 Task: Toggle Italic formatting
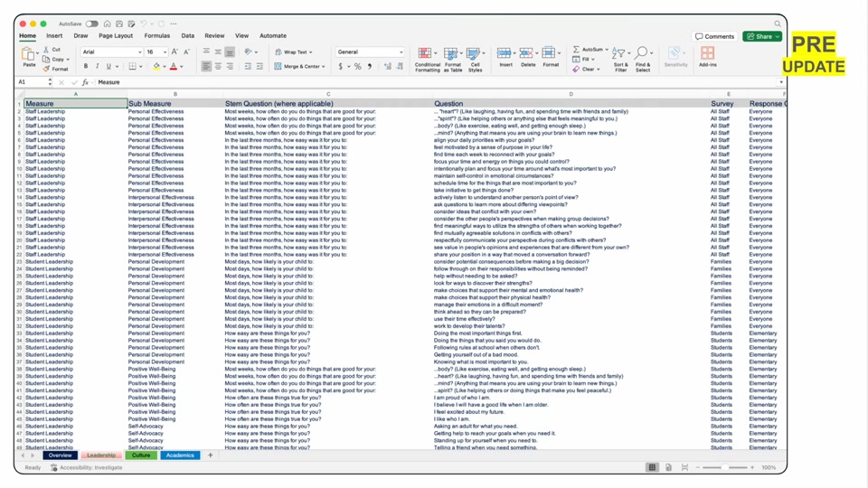point(97,66)
